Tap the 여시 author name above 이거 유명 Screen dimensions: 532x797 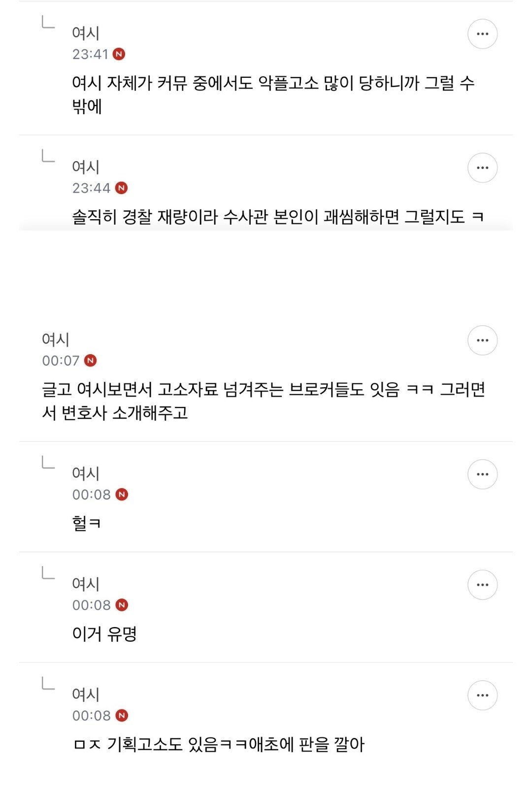(x=86, y=584)
